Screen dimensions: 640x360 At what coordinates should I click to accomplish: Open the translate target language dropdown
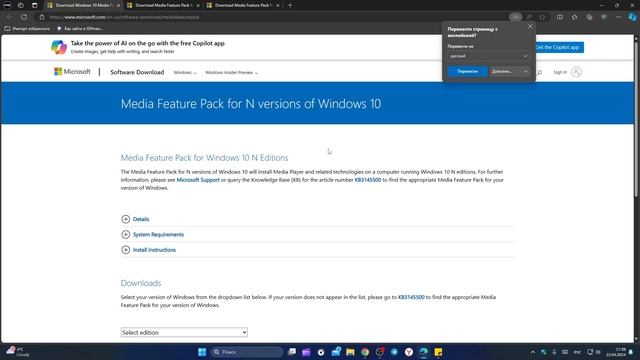(x=489, y=56)
